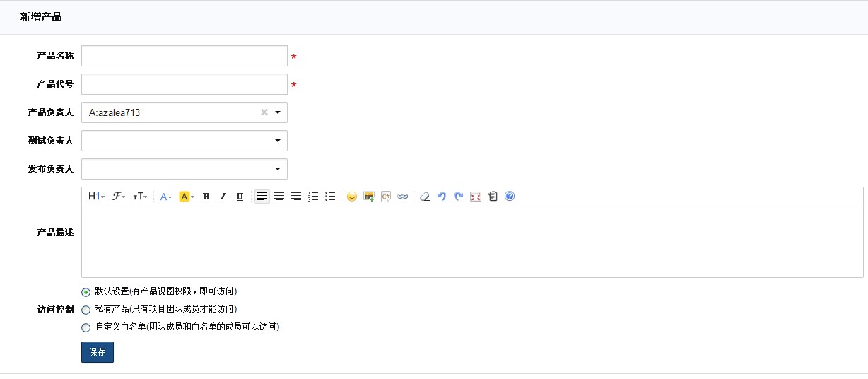Insert a bulleted list
Viewport: 868px width, 379px height.
(330, 197)
